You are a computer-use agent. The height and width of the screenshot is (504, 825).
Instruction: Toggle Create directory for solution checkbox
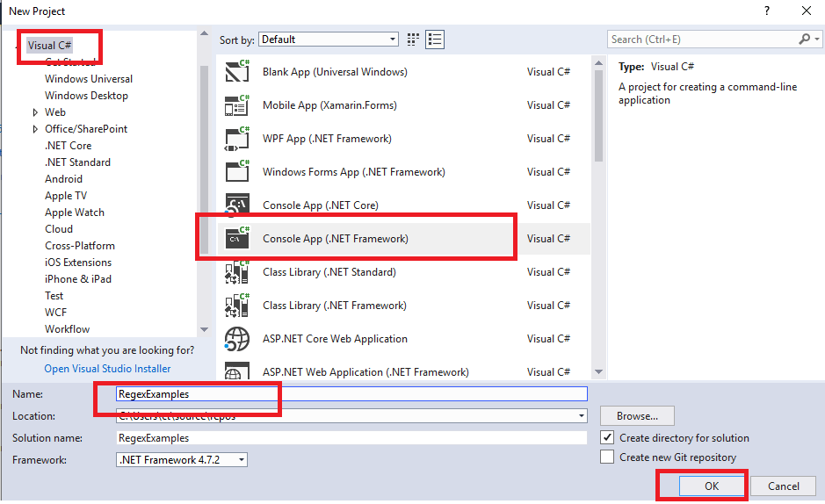[606, 437]
